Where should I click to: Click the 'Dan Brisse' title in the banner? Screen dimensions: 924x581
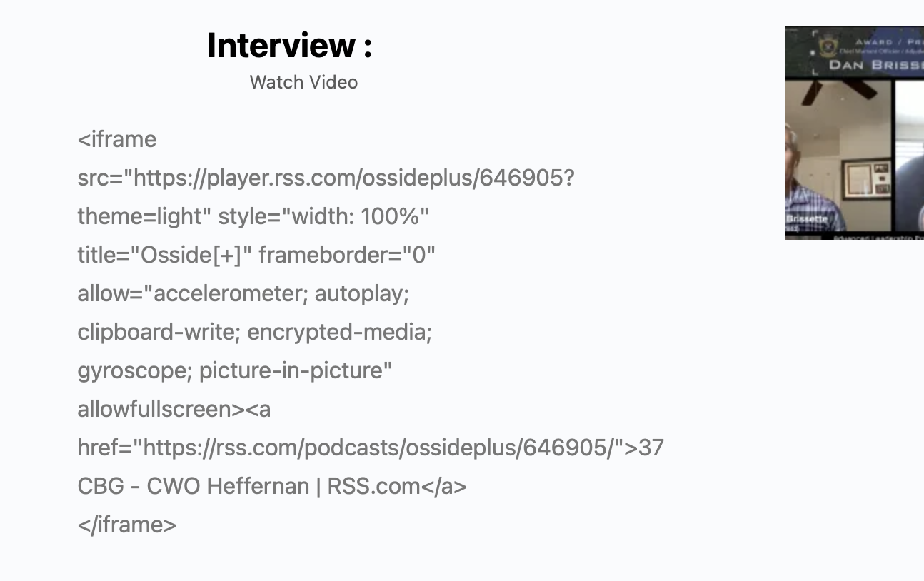coord(875,65)
